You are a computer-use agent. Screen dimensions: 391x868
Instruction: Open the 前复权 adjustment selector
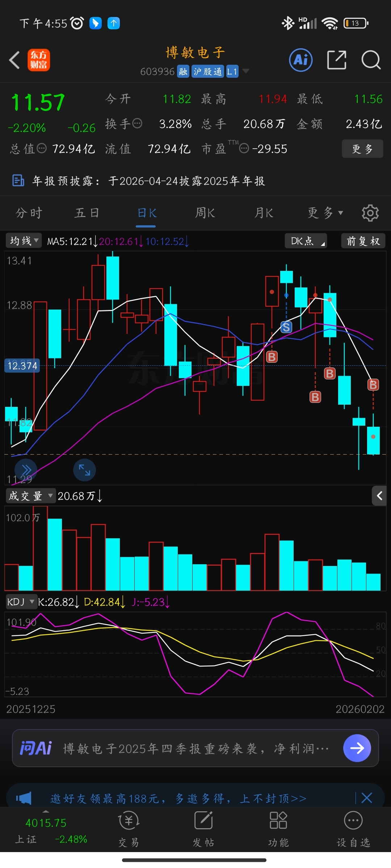pyautogui.click(x=363, y=241)
